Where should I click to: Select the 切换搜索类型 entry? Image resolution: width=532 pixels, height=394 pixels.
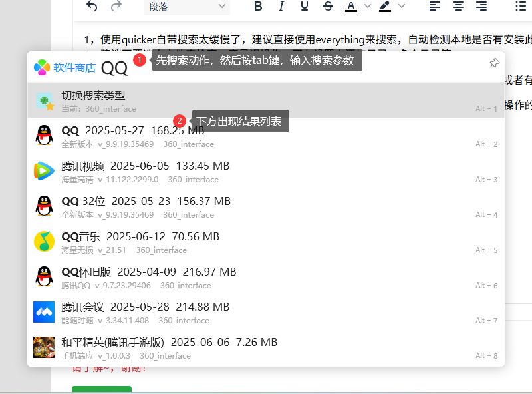(x=266, y=100)
